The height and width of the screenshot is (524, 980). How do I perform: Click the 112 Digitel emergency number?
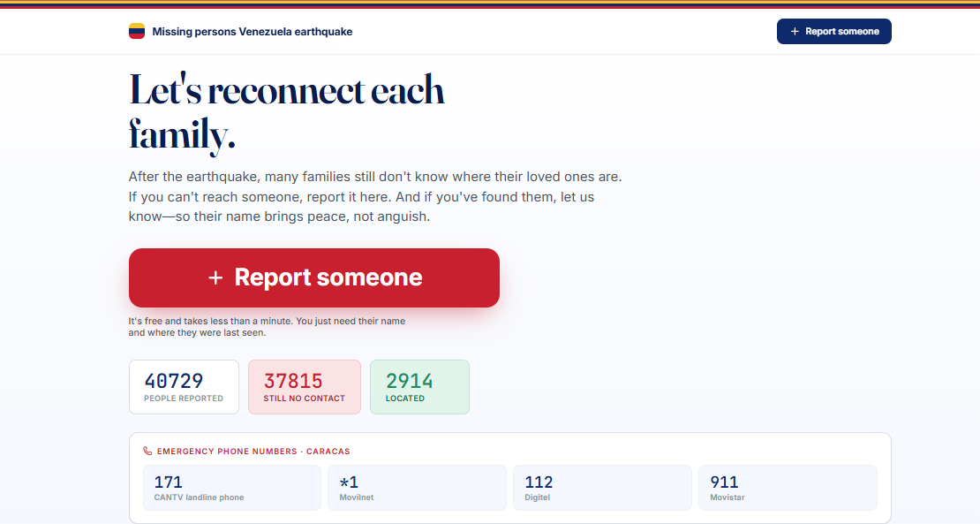[602, 488]
